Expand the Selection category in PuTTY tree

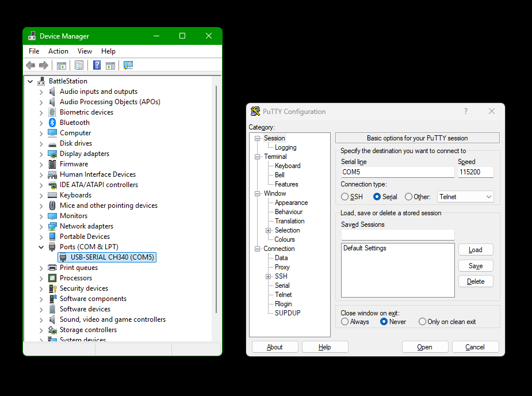coord(269,230)
